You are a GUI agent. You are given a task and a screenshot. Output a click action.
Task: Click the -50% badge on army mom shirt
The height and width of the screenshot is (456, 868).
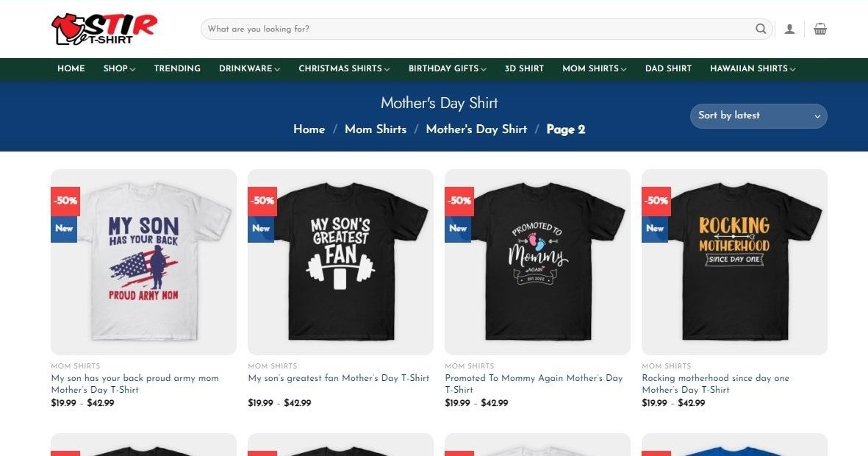pos(65,201)
